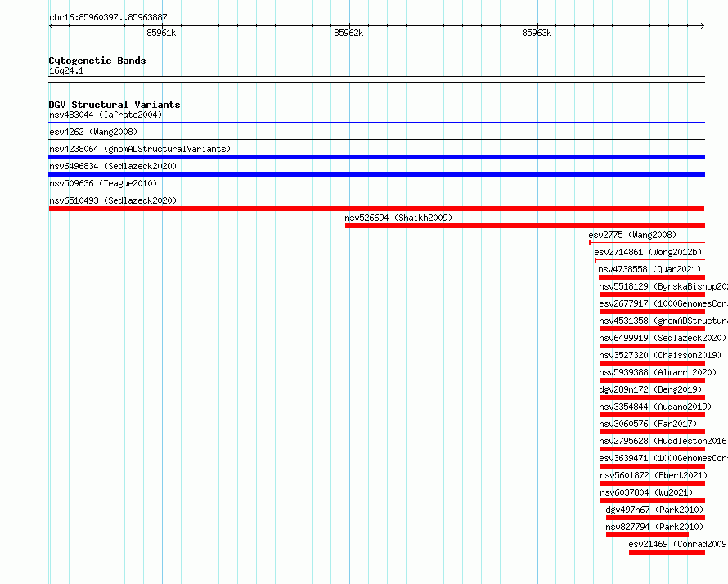Open esv21469 Conrad variant label
The image size is (728, 584).
click(678, 544)
